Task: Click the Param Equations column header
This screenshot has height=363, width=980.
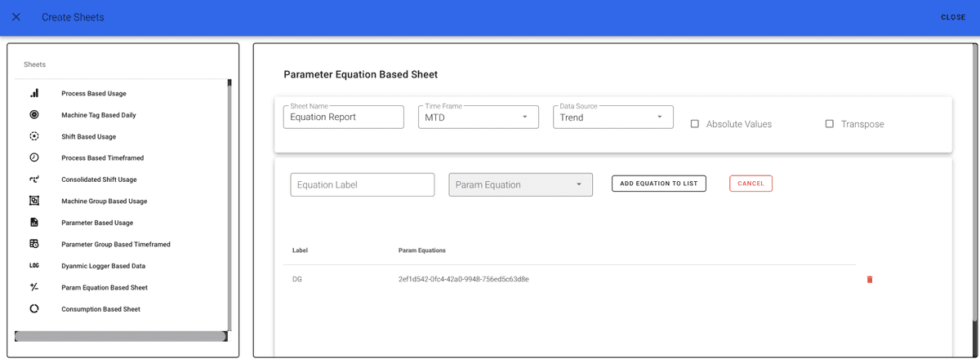Action: (x=422, y=250)
